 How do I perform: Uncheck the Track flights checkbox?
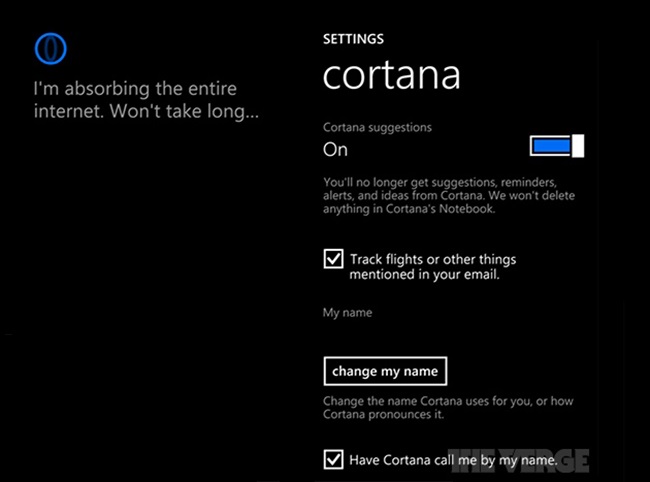click(x=333, y=259)
